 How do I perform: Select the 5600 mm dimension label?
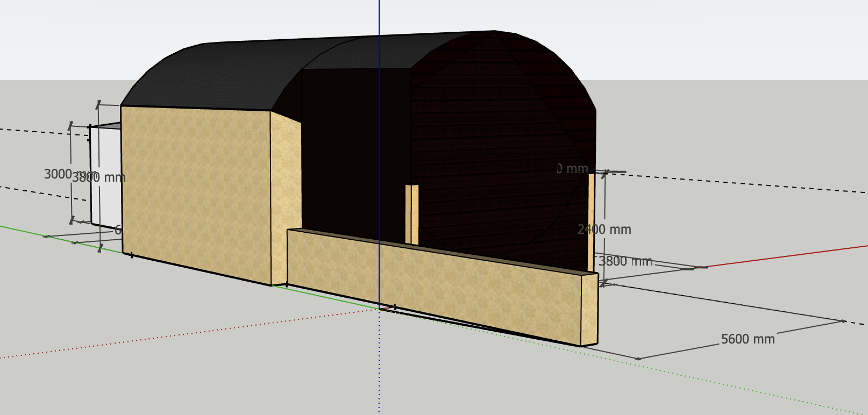click(x=748, y=339)
